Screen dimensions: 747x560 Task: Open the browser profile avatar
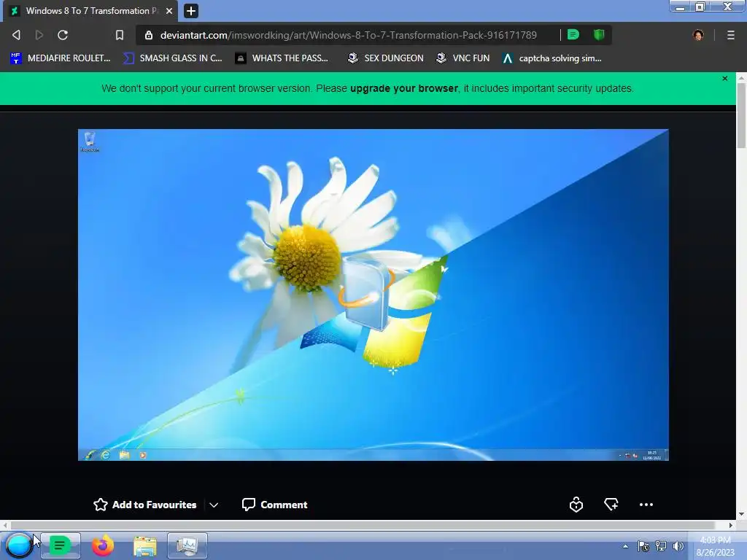[x=698, y=35]
